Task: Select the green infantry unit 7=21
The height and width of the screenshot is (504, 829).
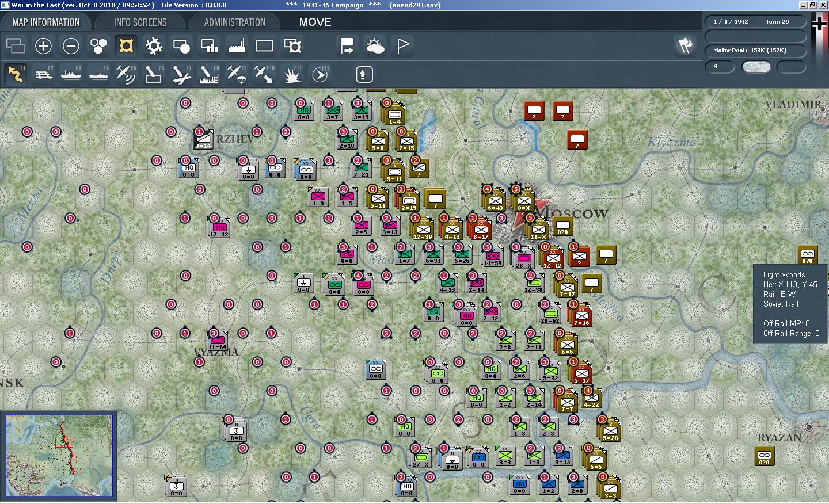Action: (x=361, y=168)
